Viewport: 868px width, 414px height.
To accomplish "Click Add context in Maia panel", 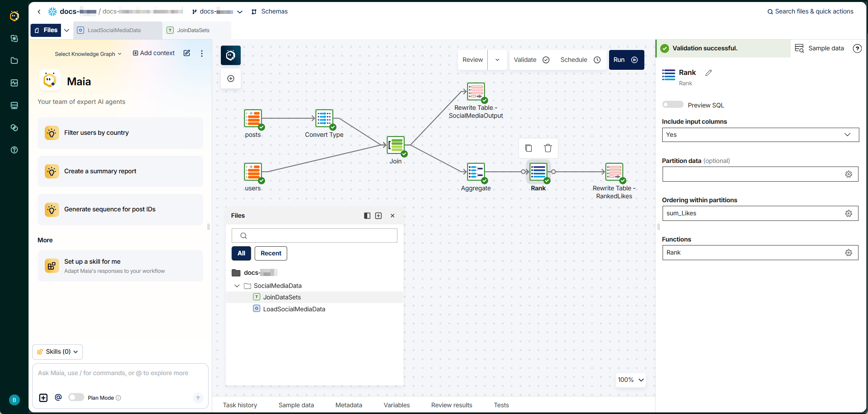I will coord(153,53).
